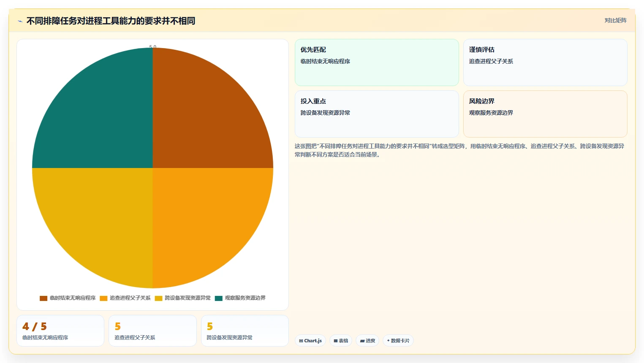The width and height of the screenshot is (644, 363).
Task: Click the 进度 chip icon
Action: point(362,341)
